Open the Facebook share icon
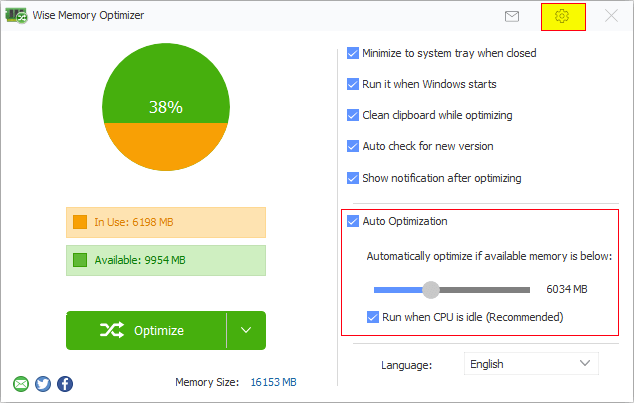 64,383
